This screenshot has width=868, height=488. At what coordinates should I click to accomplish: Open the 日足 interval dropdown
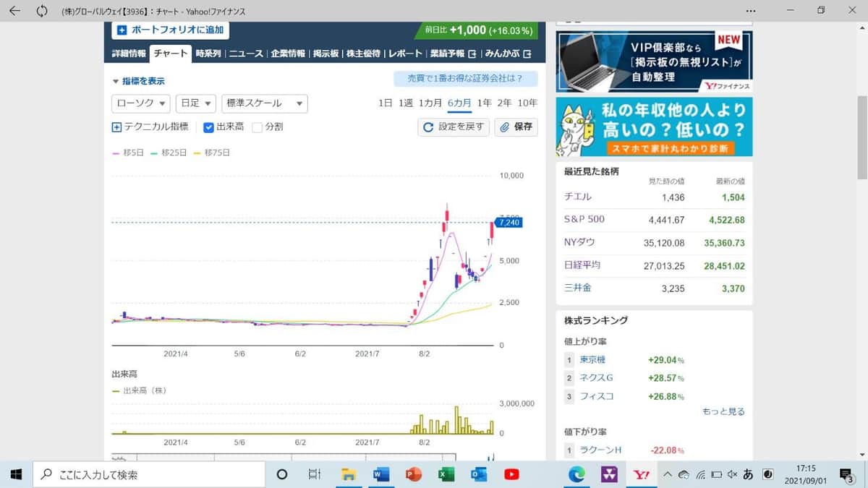(x=195, y=103)
